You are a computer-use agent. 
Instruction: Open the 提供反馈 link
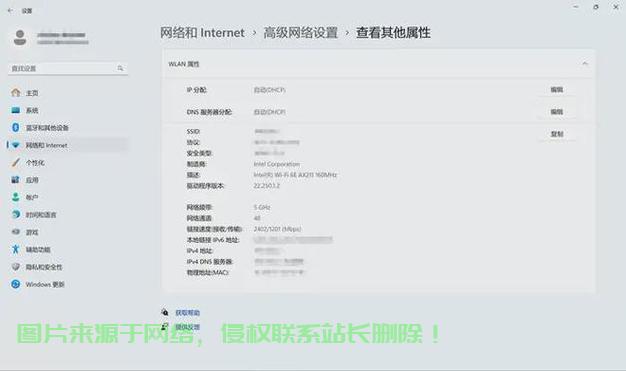coord(187,327)
